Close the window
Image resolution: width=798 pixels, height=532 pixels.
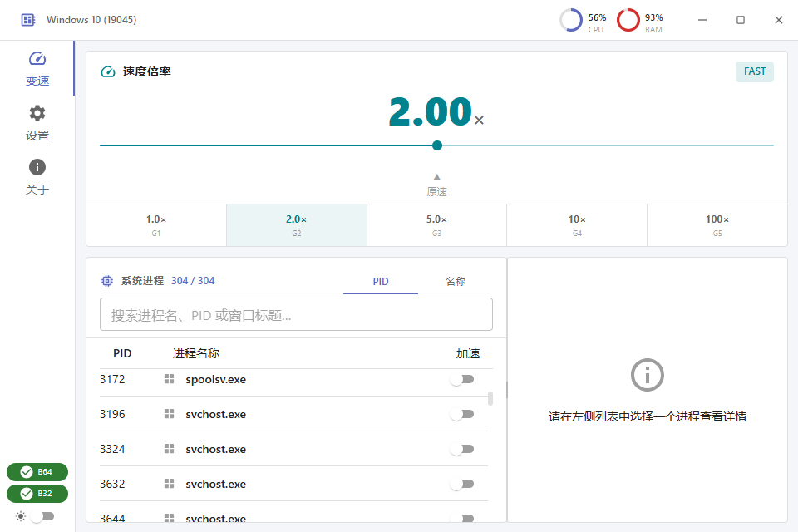(x=779, y=20)
